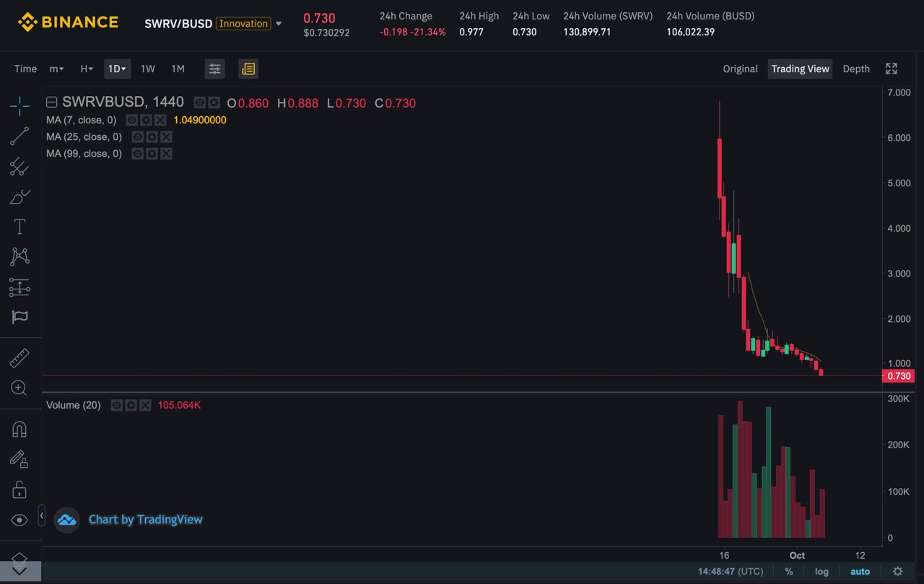
Task: Expand the 1D interval dropdown
Action: coord(117,69)
